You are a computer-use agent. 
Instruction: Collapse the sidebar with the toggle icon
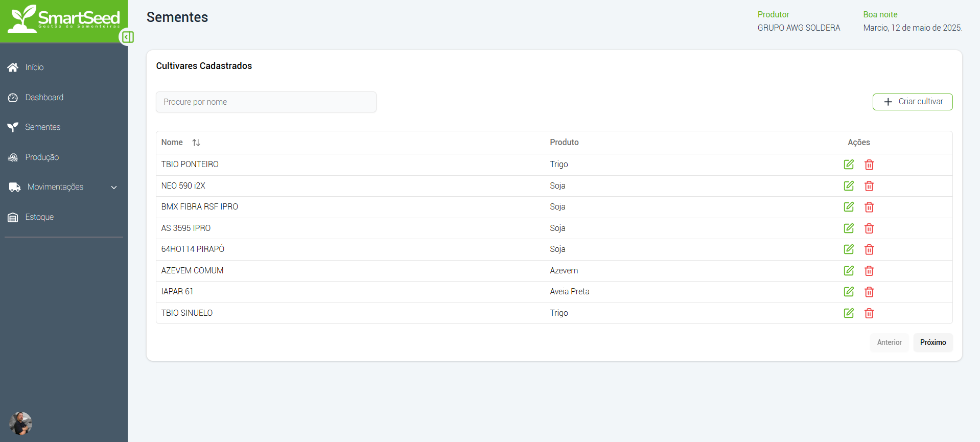(128, 37)
